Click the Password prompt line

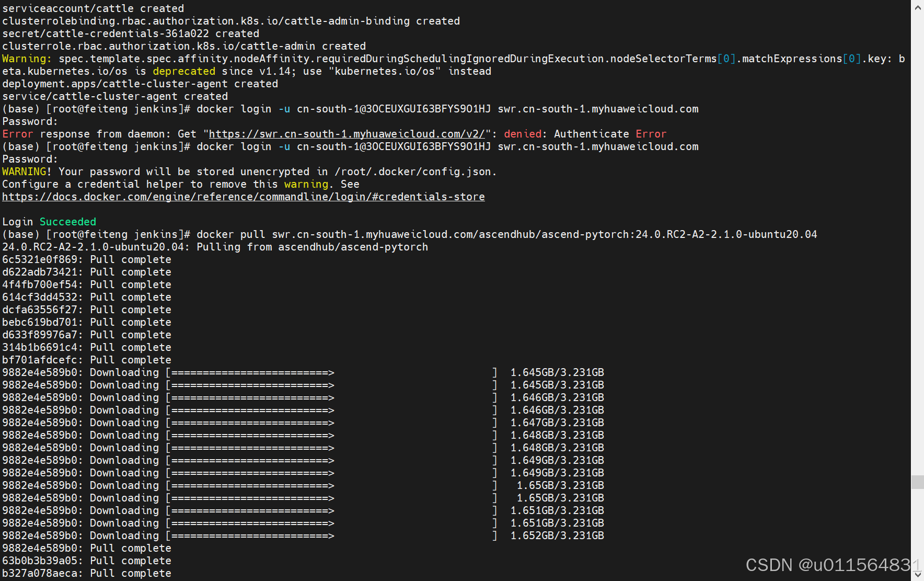pyautogui.click(x=29, y=121)
